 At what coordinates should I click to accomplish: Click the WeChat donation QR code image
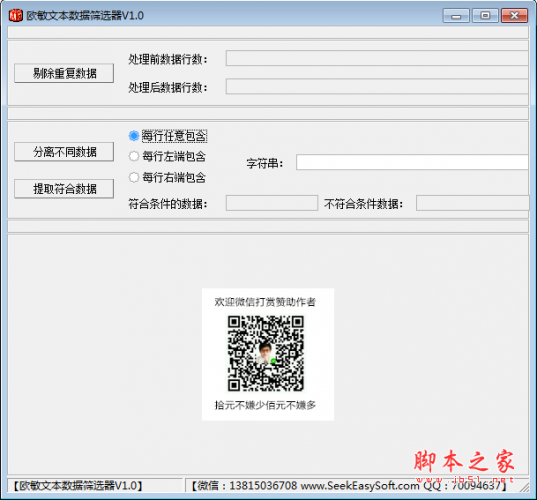click(x=266, y=354)
